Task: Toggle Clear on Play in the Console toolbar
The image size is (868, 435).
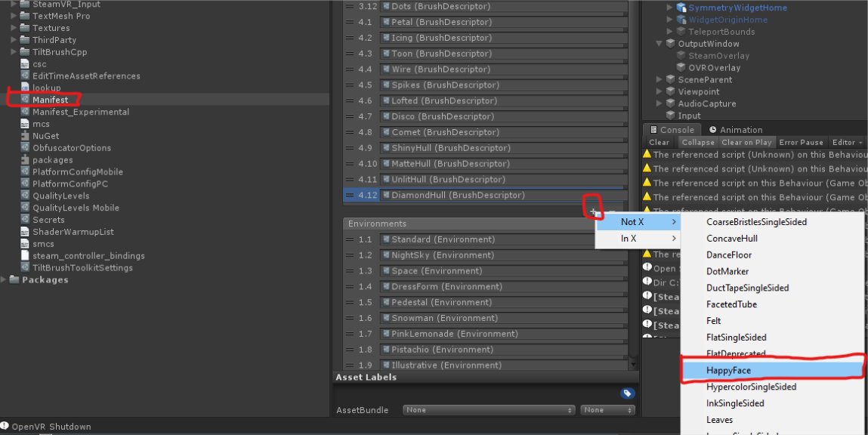Action: [x=746, y=142]
